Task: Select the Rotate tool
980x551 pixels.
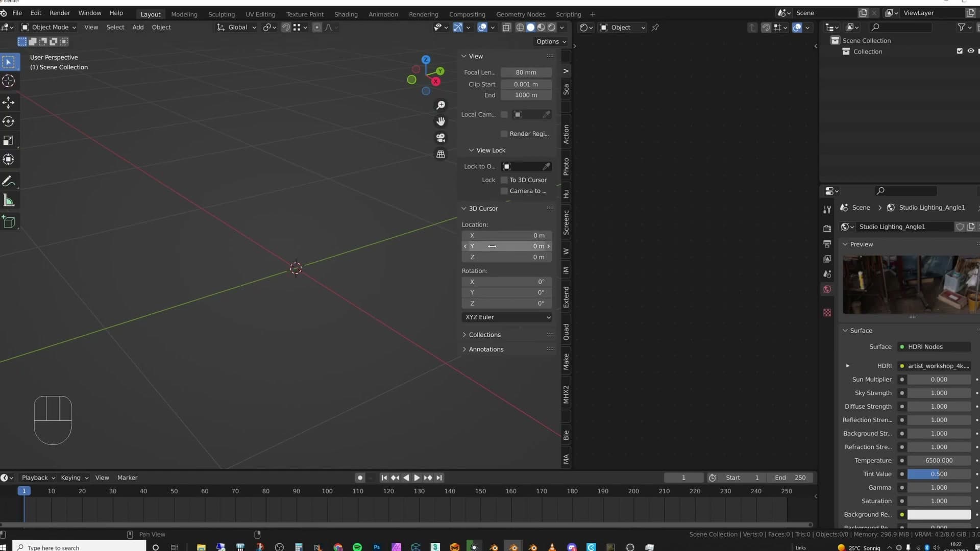Action: pos(9,121)
